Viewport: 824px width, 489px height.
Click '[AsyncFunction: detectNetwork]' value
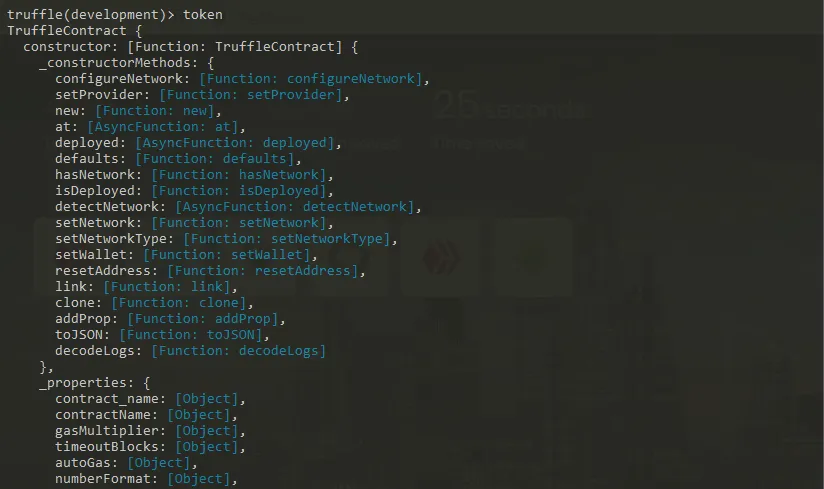[x=295, y=207]
